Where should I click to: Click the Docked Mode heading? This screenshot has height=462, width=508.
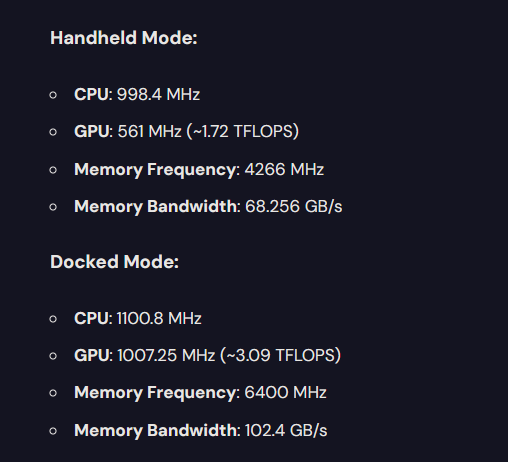(x=114, y=262)
